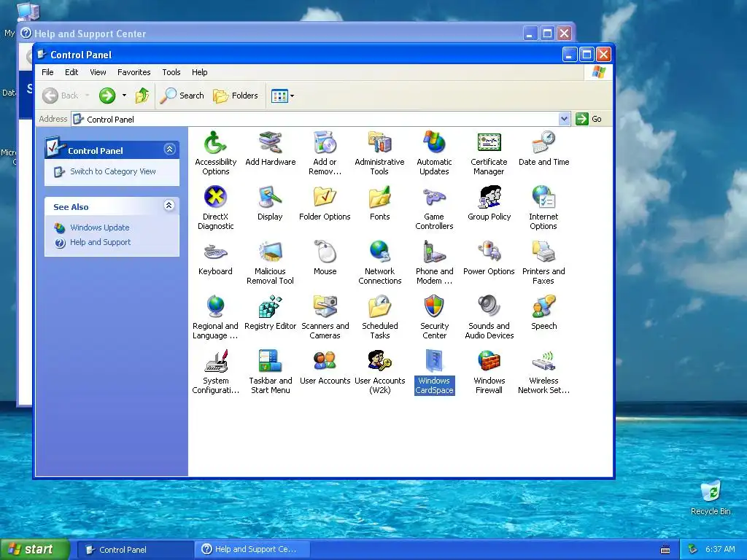The image size is (747, 560).
Task: Select Automatic Updates icon
Action: 434,143
